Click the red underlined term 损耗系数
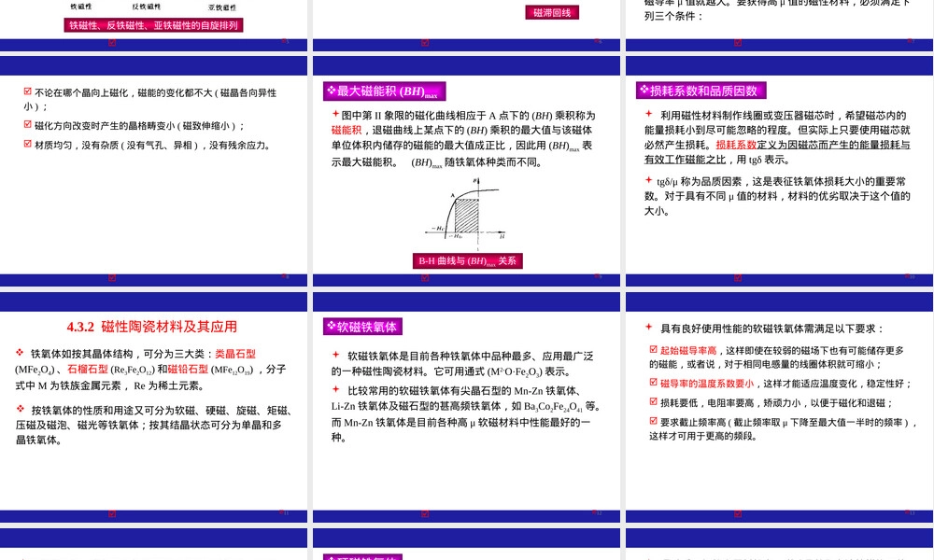 (x=736, y=145)
